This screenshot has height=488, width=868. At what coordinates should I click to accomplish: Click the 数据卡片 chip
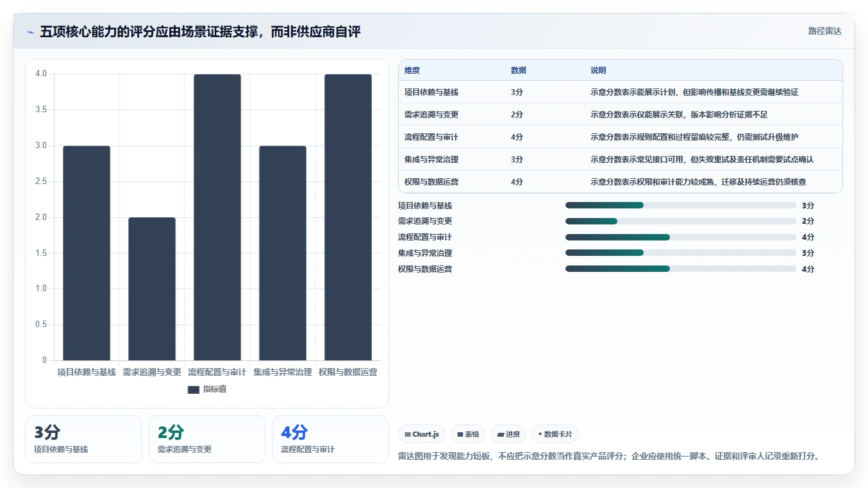[x=555, y=434]
